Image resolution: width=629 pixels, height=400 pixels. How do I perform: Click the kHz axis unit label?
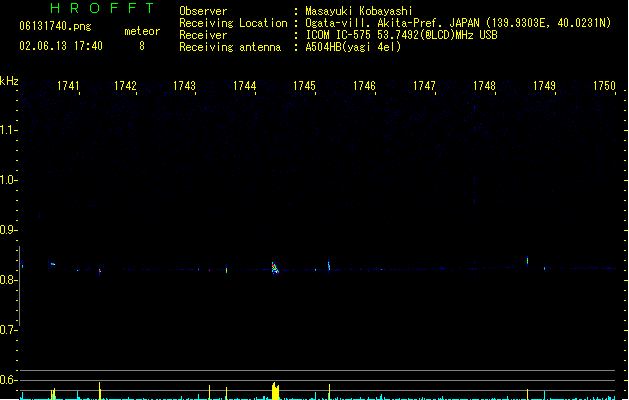pos(9,81)
